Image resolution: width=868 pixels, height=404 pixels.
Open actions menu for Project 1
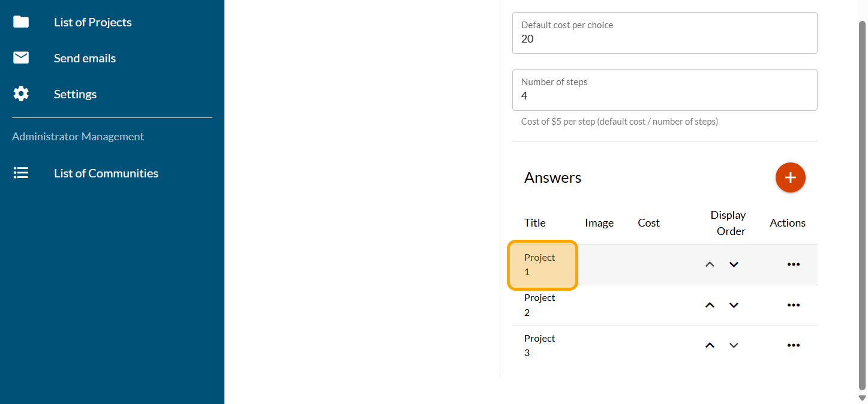coord(793,264)
